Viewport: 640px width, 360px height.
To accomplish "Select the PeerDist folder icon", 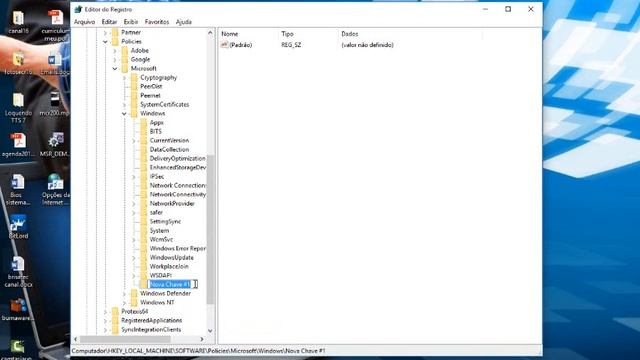I will pyautogui.click(x=134, y=87).
